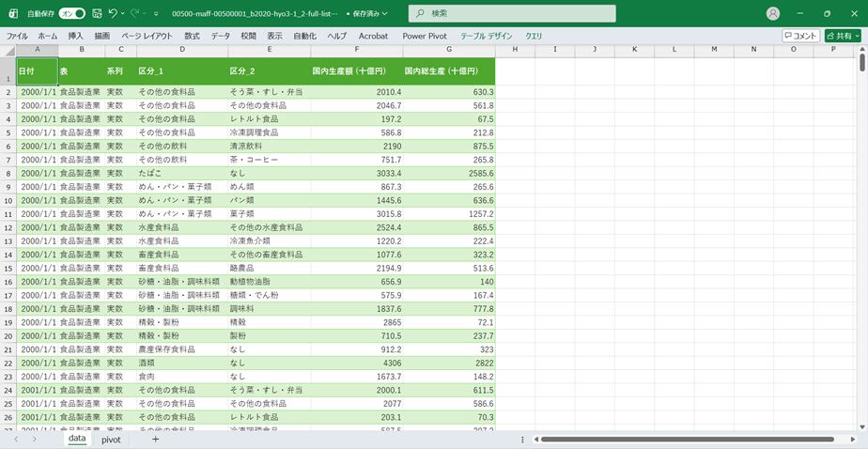The width and height of the screenshot is (868, 449).
Task: Switch to the pivot sheet tab
Action: point(111,439)
